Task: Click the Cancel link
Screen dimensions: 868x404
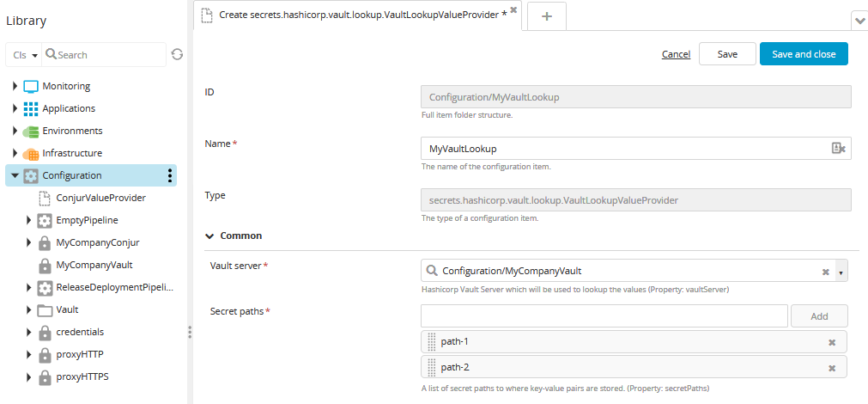Action: click(676, 54)
